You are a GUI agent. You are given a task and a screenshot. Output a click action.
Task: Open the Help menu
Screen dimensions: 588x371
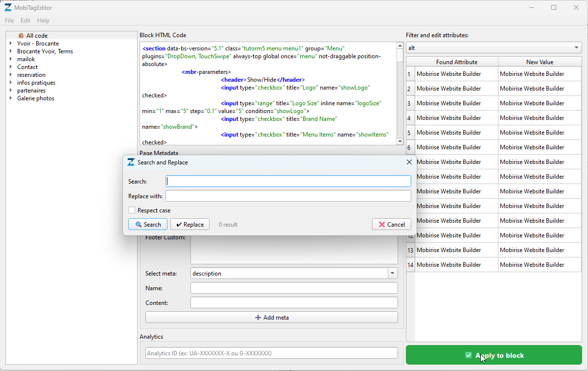coord(43,21)
